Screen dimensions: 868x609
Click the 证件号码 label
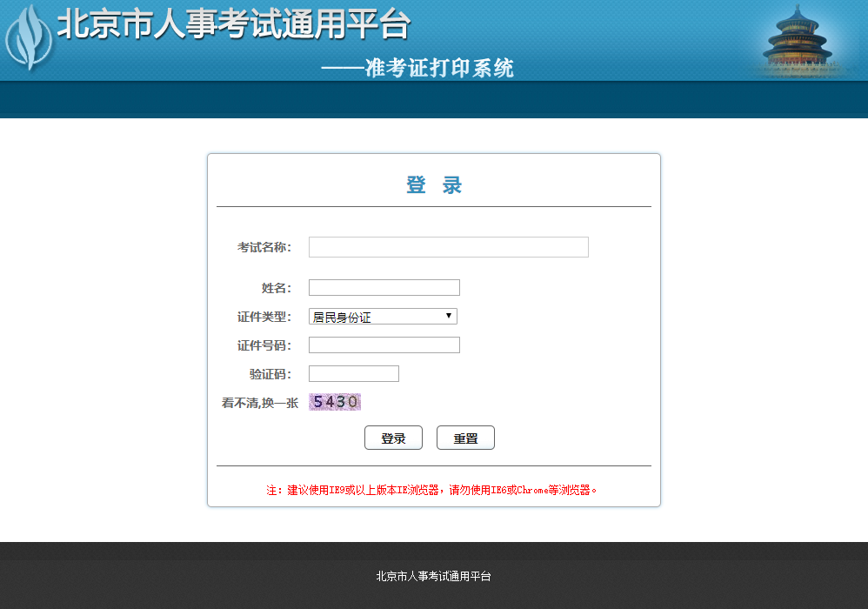[264, 345]
